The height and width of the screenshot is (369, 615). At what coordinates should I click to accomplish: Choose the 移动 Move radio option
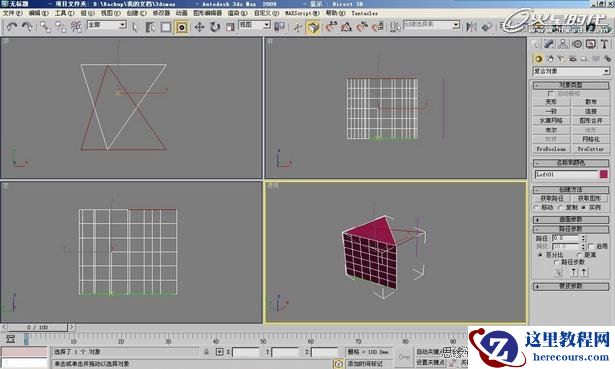coord(537,207)
